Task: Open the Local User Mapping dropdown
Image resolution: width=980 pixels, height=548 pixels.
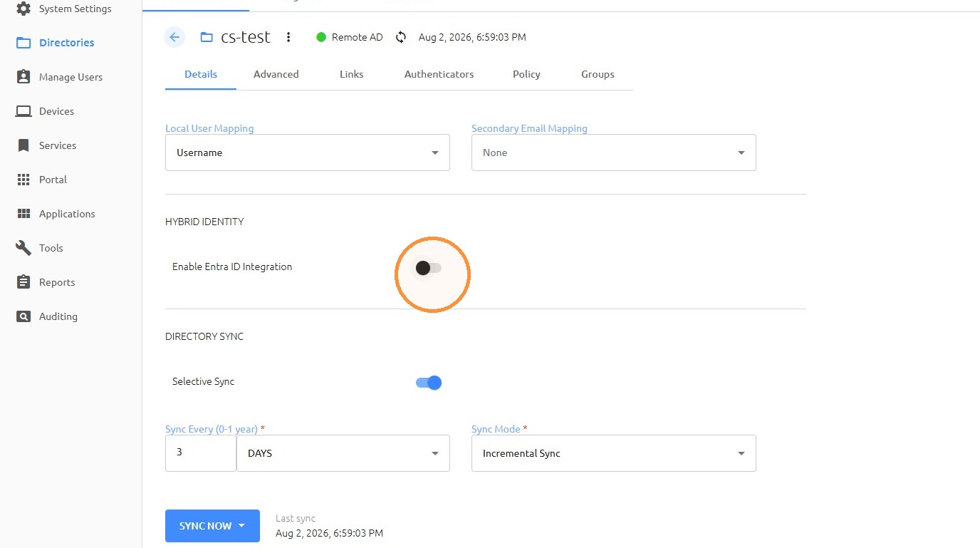Action: pyautogui.click(x=308, y=152)
